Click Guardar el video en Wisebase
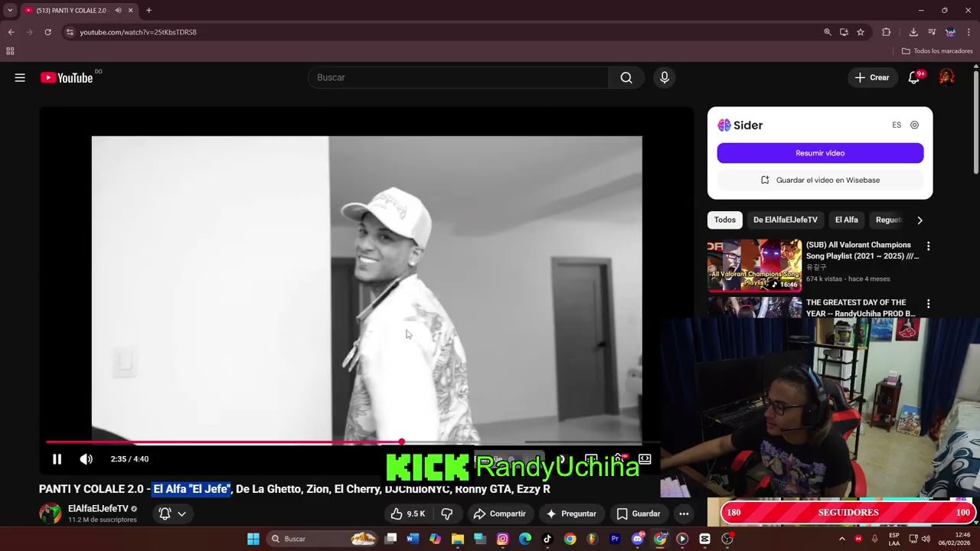 [820, 180]
